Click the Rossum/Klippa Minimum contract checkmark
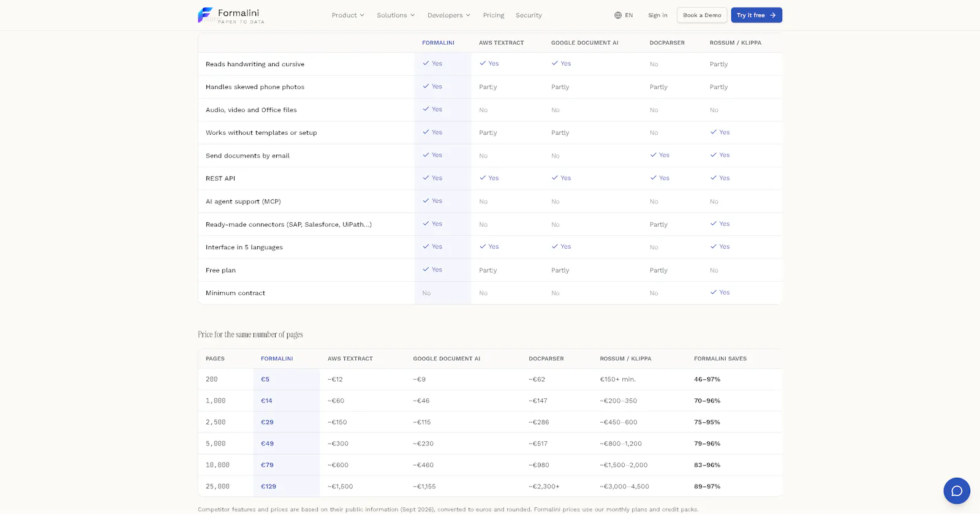Image resolution: width=980 pixels, height=514 pixels. click(x=714, y=292)
